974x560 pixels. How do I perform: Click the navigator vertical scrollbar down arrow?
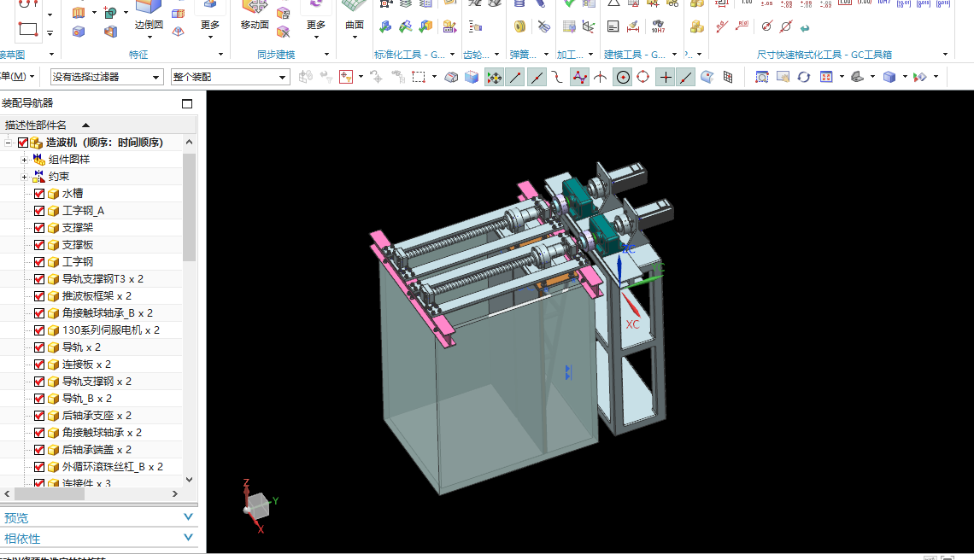(x=190, y=479)
